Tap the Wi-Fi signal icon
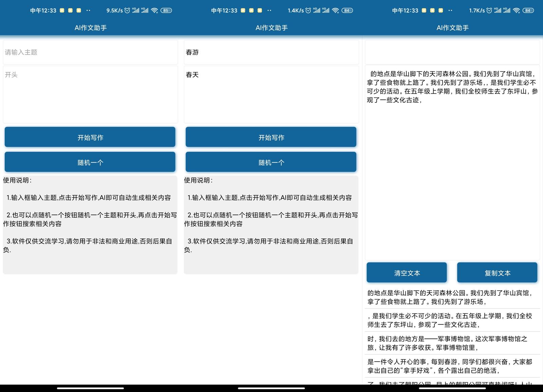 [517, 11]
